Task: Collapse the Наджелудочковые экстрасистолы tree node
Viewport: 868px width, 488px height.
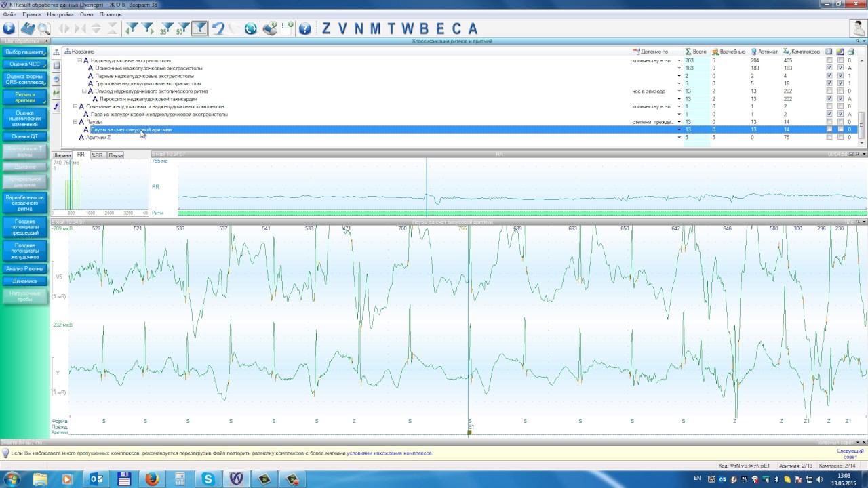Action: tap(79, 60)
